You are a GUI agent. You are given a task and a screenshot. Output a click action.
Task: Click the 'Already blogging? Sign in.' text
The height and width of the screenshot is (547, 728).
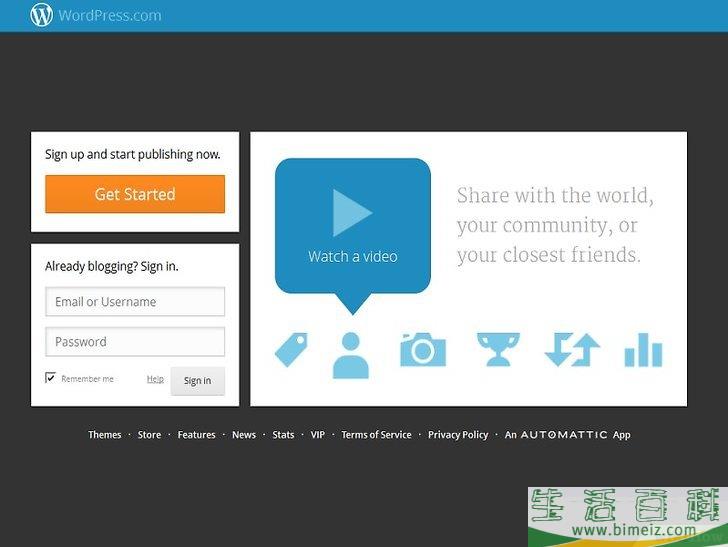pos(112,266)
